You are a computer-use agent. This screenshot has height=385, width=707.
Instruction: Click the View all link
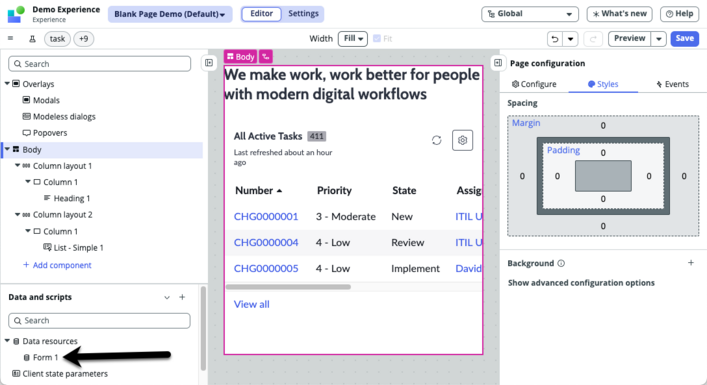tap(252, 304)
